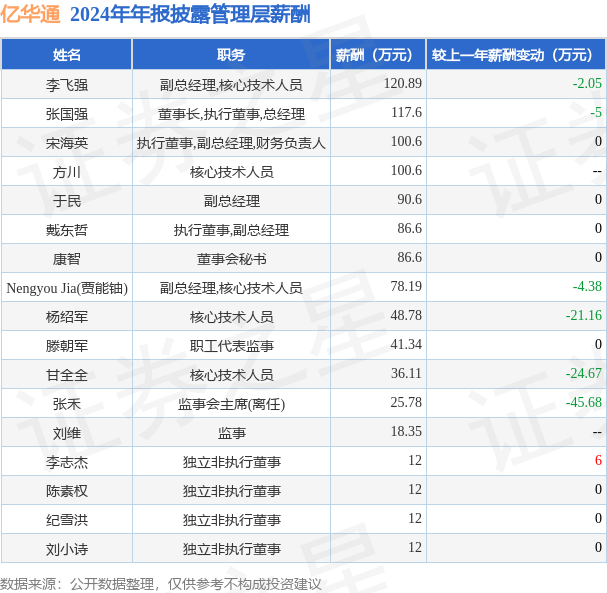Select the name 滕朝军
607x593 pixels.
67,346
